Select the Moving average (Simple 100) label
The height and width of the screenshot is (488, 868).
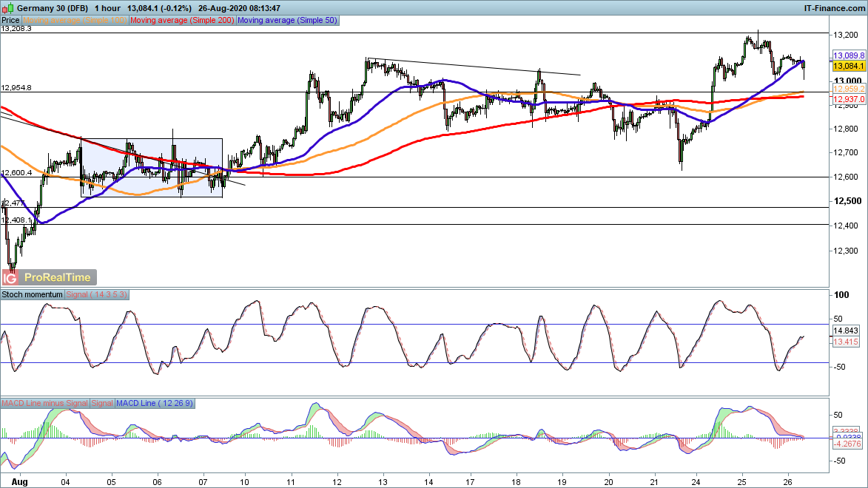coord(75,21)
